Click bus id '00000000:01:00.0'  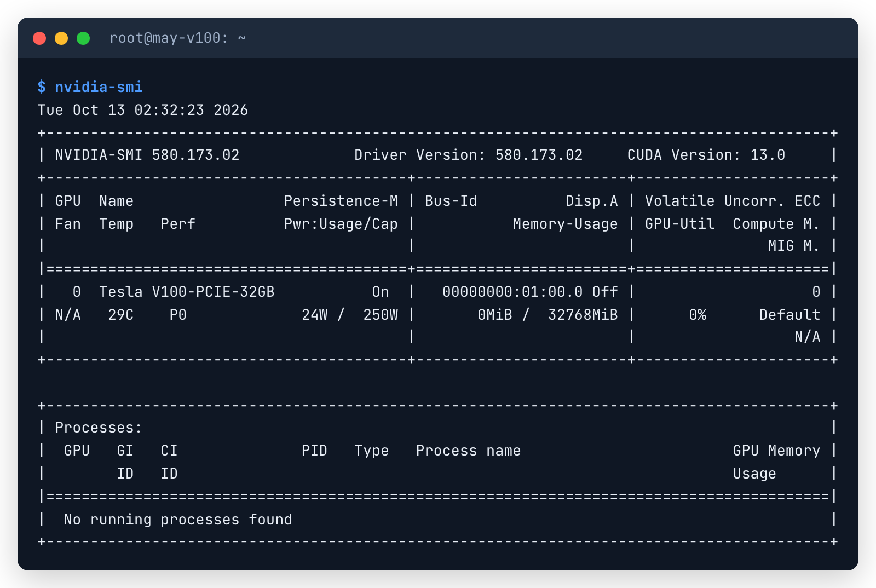pyautogui.click(x=513, y=292)
